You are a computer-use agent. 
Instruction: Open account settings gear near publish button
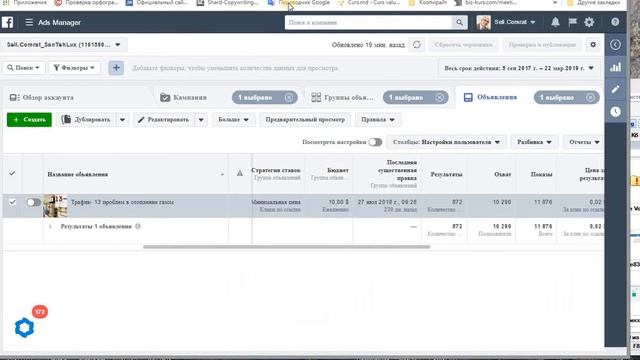click(593, 44)
